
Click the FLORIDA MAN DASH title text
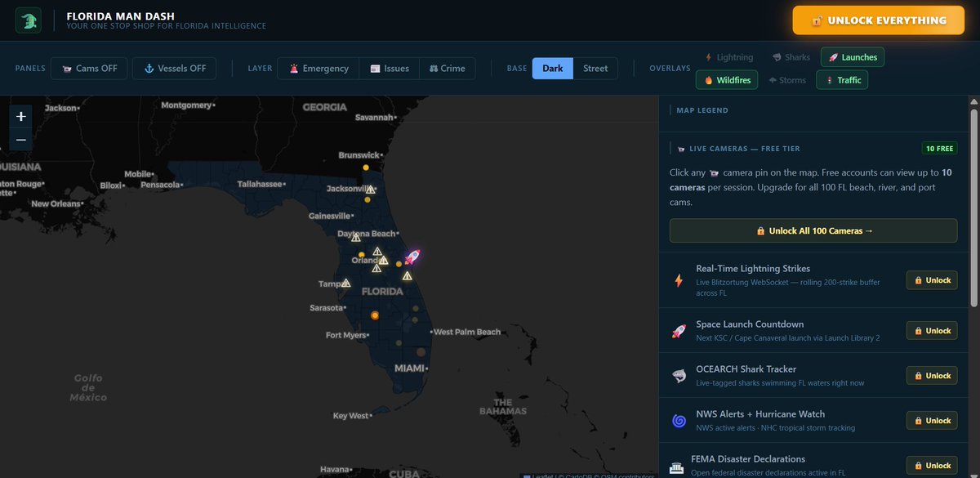pyautogui.click(x=120, y=16)
